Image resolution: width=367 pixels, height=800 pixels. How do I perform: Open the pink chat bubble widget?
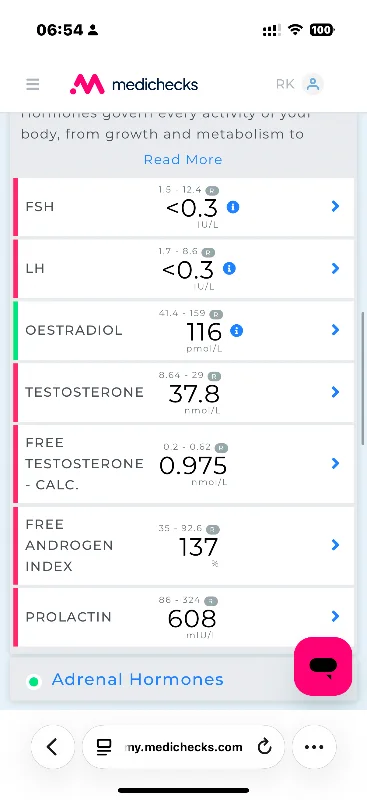(323, 666)
